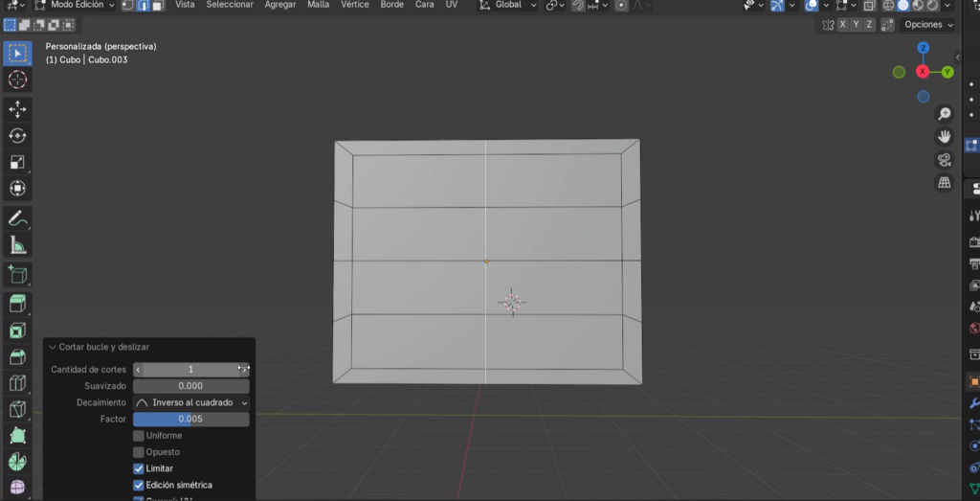Screen dimensions: 980x501
Task: Click the zoom view magnifier icon
Action: (944, 114)
